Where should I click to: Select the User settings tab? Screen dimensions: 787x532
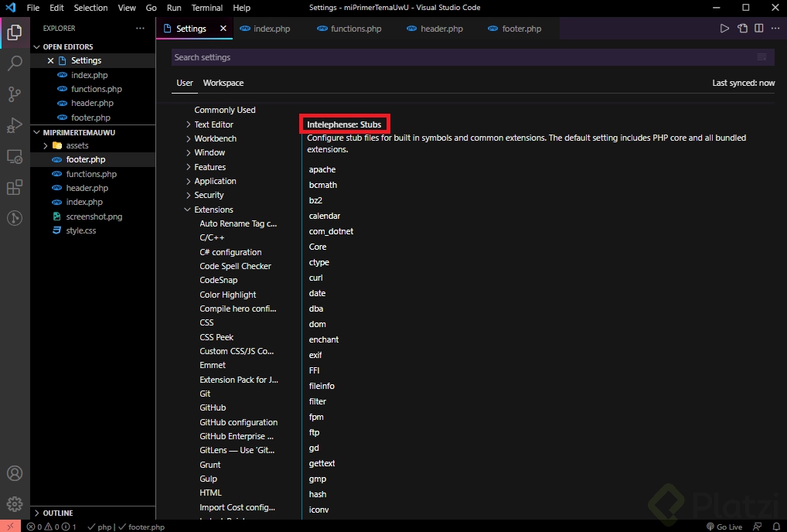185,83
